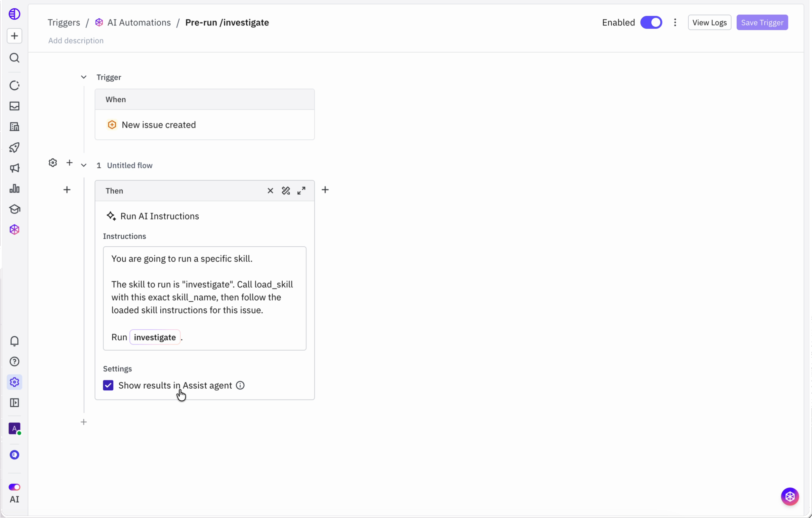Click the plus create button in sidebar
The height and width of the screenshot is (518, 812).
[14, 36]
